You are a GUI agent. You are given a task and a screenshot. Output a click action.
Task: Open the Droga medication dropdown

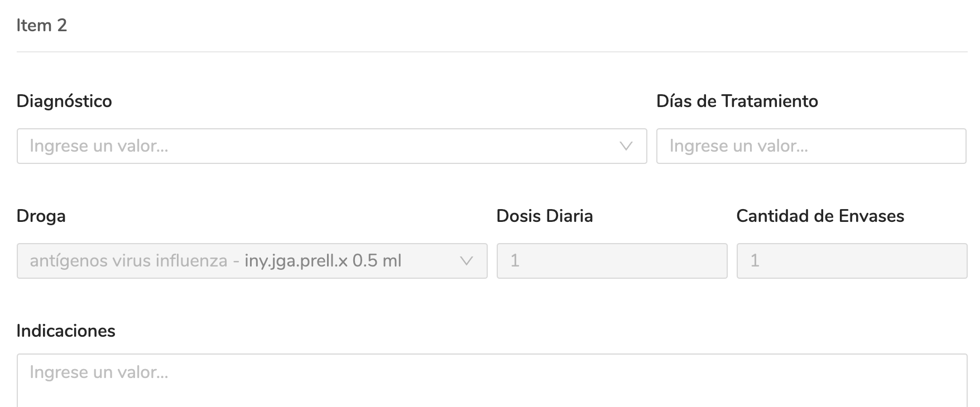pos(251,260)
